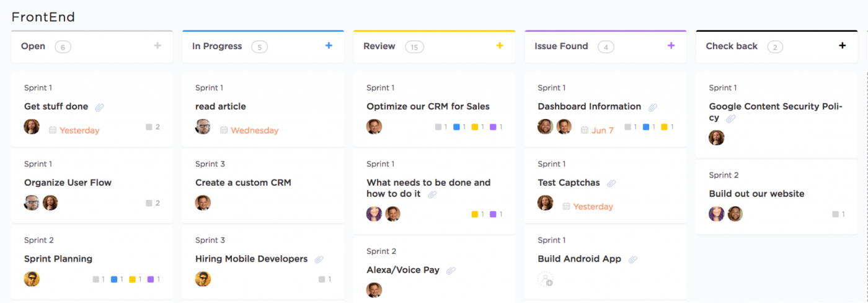868x303 pixels.
Task: Click the black plus in Check back column
Action: (x=842, y=45)
